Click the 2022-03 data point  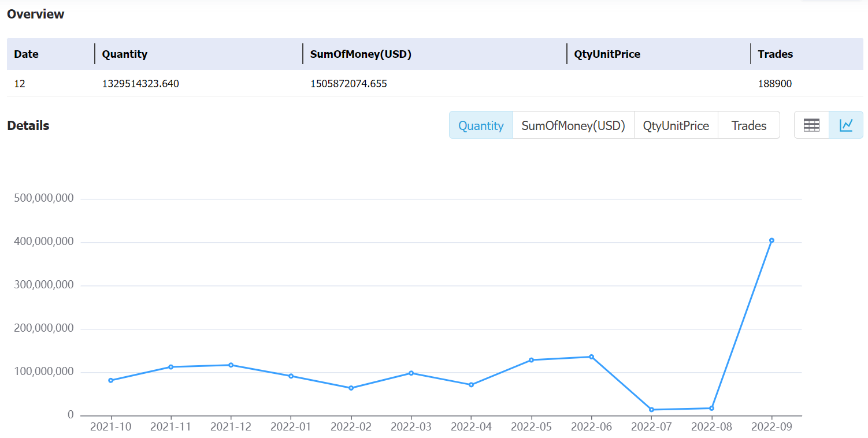tap(411, 373)
